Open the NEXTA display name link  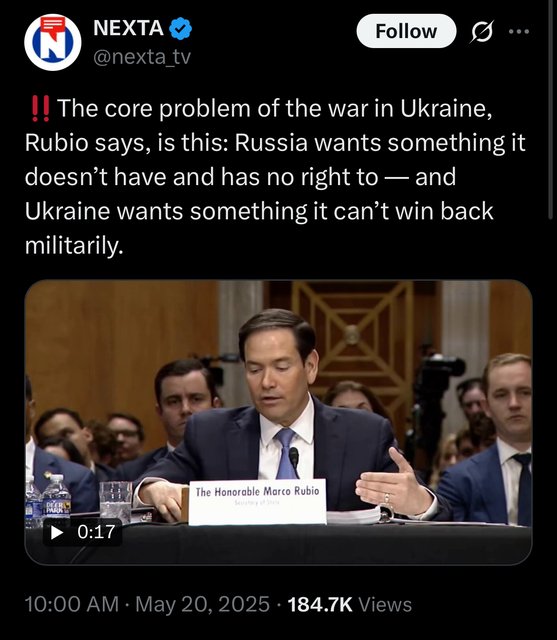[x=129, y=28]
